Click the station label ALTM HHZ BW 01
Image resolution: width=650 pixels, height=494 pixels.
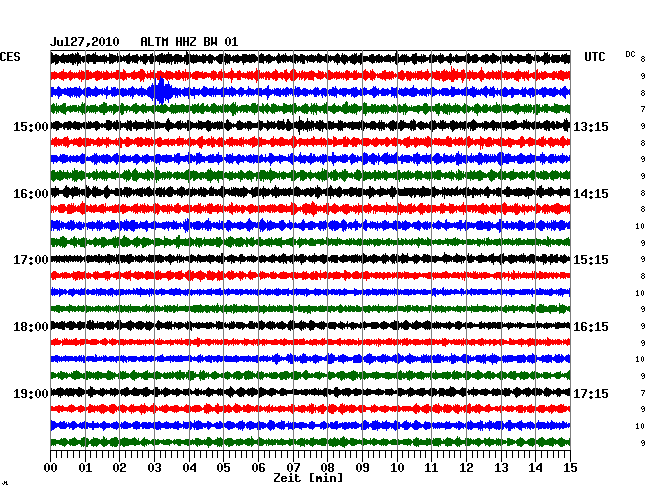coord(189,42)
